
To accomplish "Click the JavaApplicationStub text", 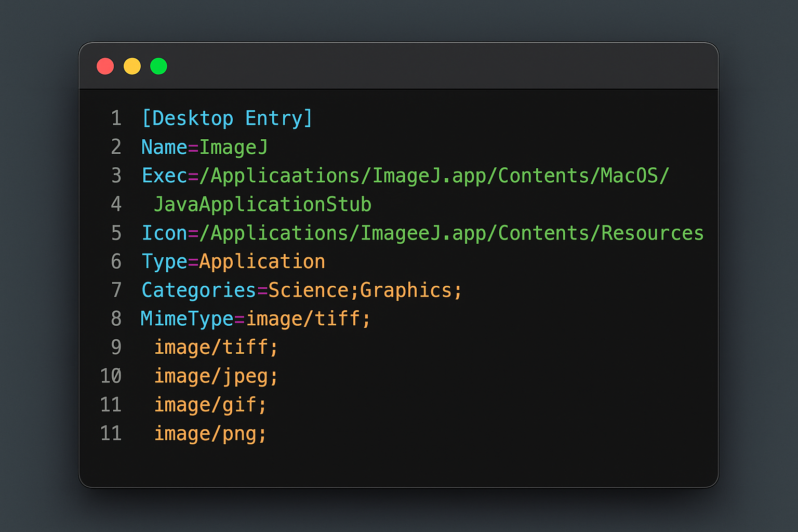I will (262, 205).
